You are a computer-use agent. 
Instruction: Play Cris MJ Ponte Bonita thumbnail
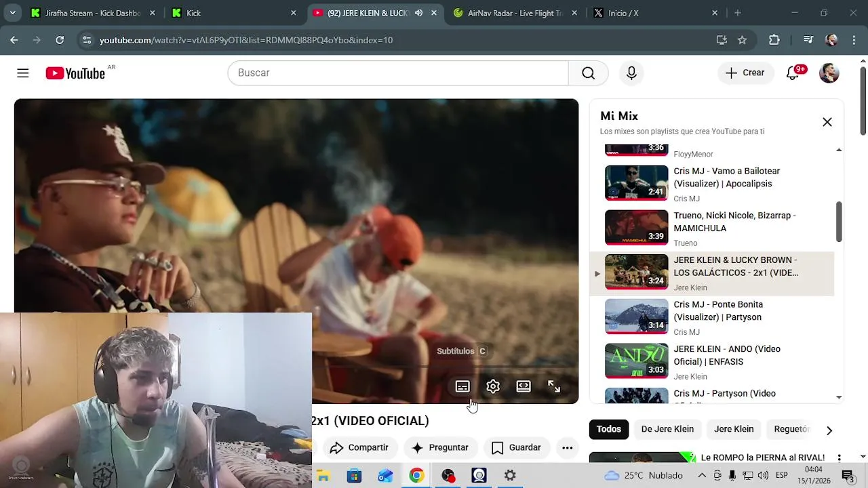click(x=636, y=317)
